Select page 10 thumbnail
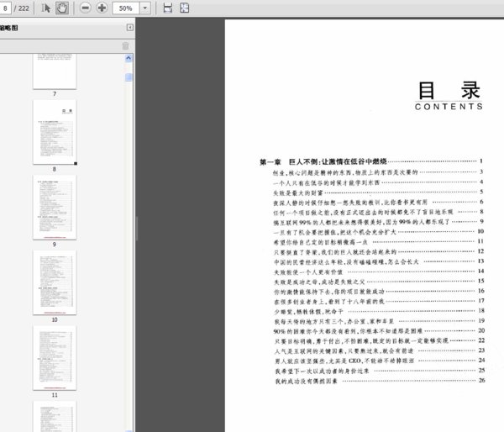The image size is (504, 432). click(x=55, y=282)
